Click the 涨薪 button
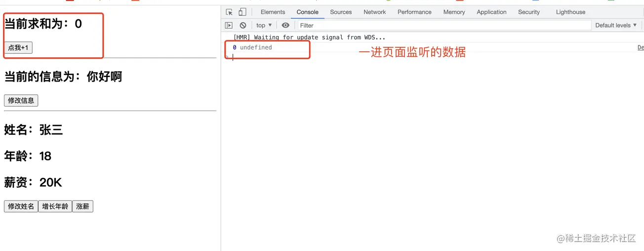This screenshot has width=644, height=251. click(82, 206)
